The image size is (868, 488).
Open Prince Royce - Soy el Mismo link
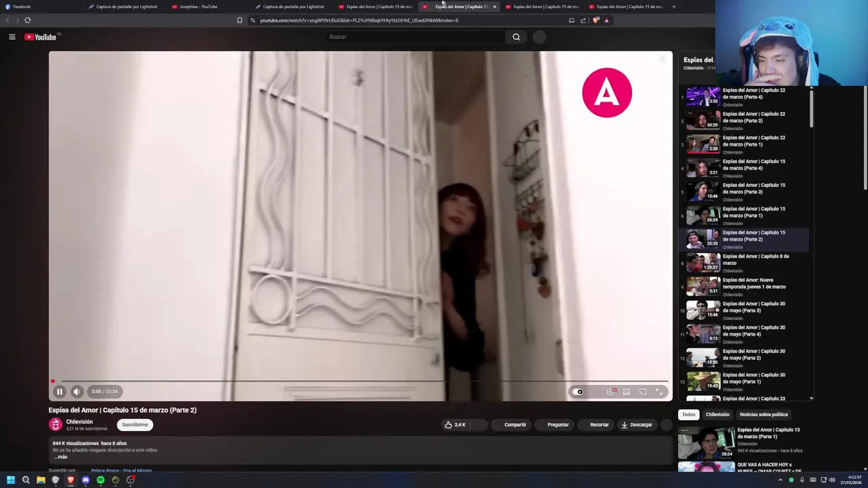121,470
